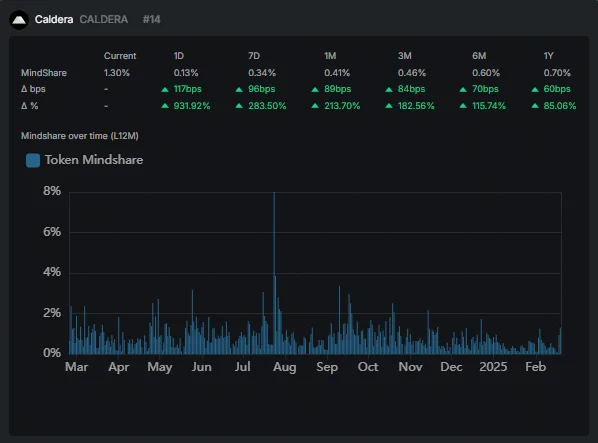Click the 283.50% change value

[x=267, y=106]
